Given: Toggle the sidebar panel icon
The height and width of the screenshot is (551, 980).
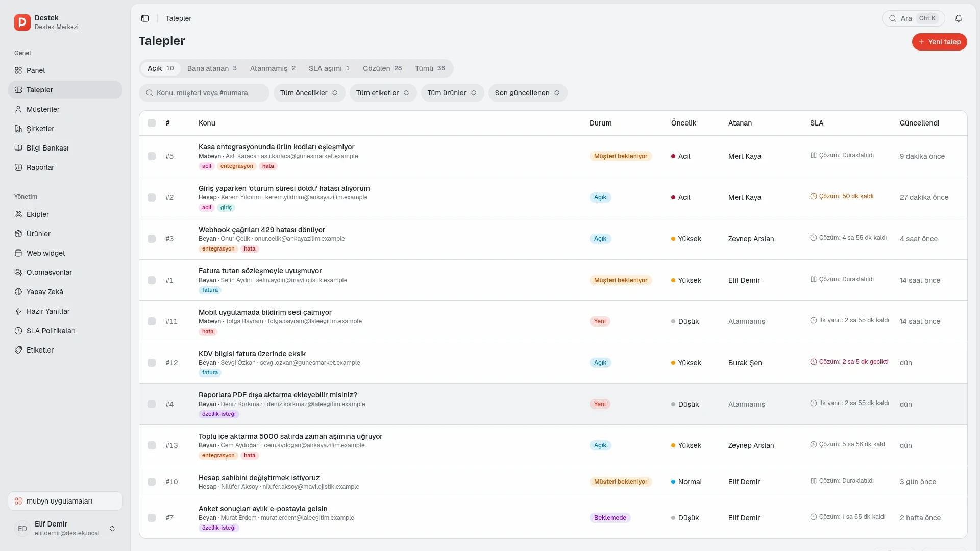Looking at the screenshot, I should (x=145, y=18).
